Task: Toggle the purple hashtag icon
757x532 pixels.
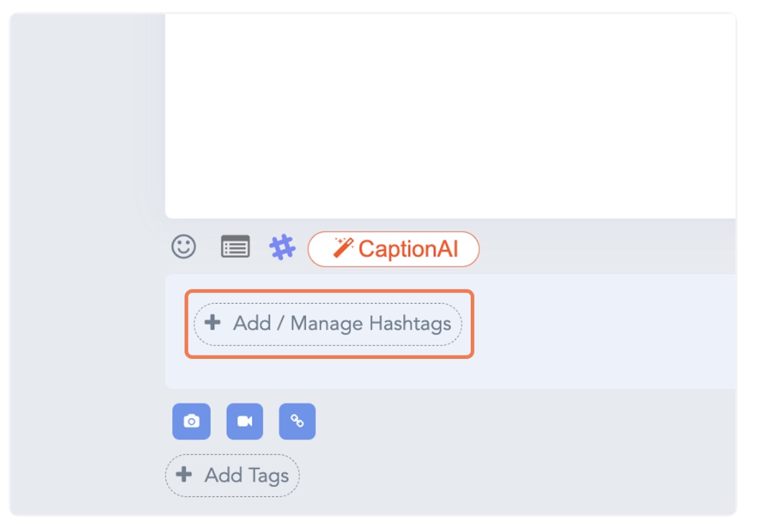Action: 282,247
